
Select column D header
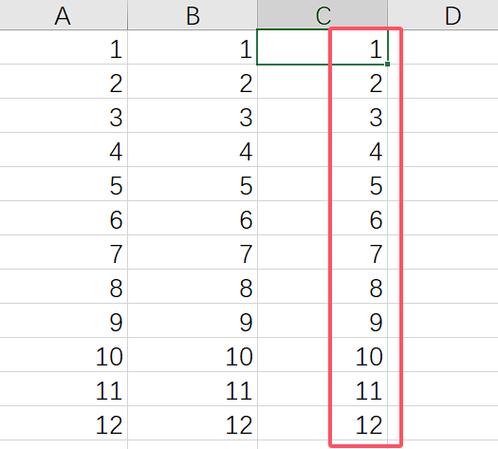[x=443, y=15]
